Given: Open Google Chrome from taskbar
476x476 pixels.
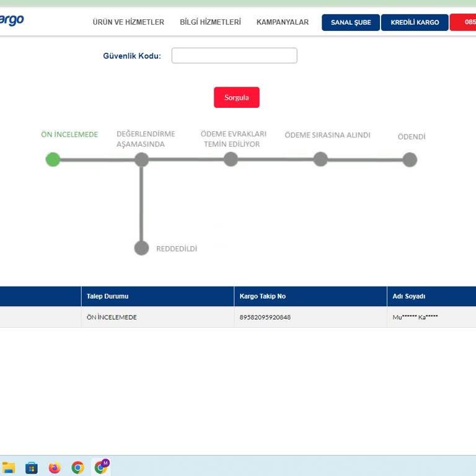Looking at the screenshot, I should point(77,467).
